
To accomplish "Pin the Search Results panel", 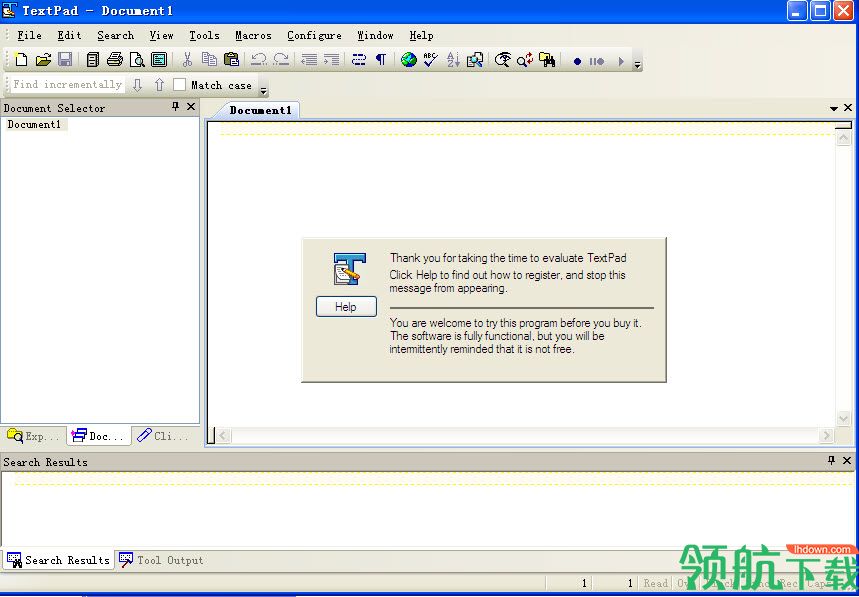I will click(832, 460).
